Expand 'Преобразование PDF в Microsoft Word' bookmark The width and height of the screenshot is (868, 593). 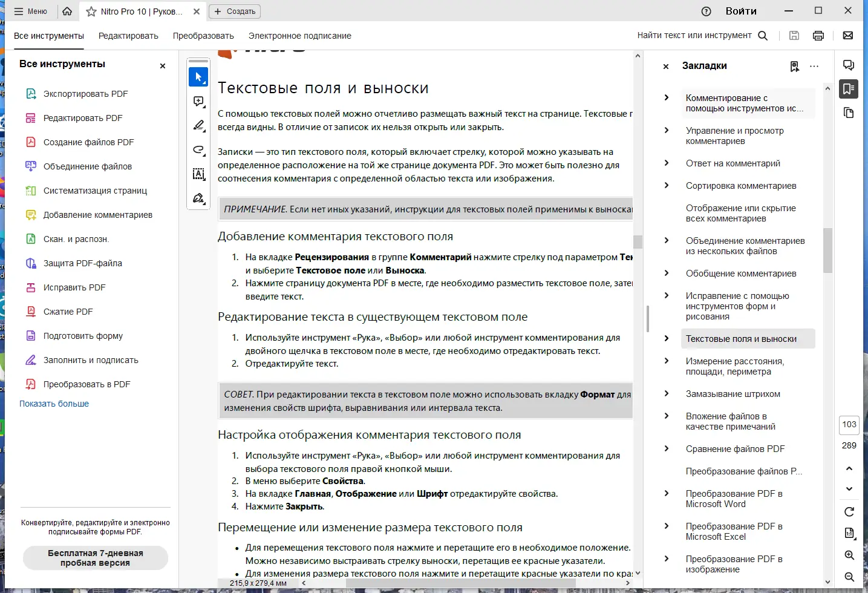coord(667,493)
